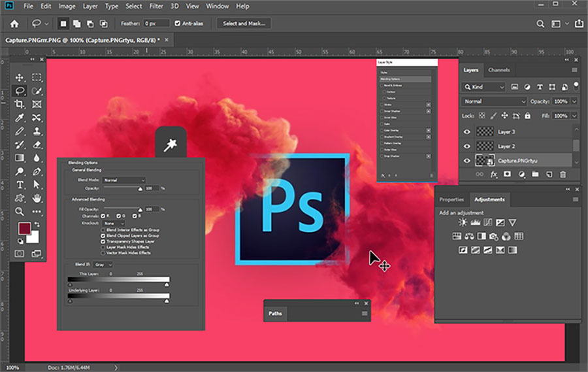The width and height of the screenshot is (588, 372).
Task: Click Add to selection mode button
Action: pos(76,24)
